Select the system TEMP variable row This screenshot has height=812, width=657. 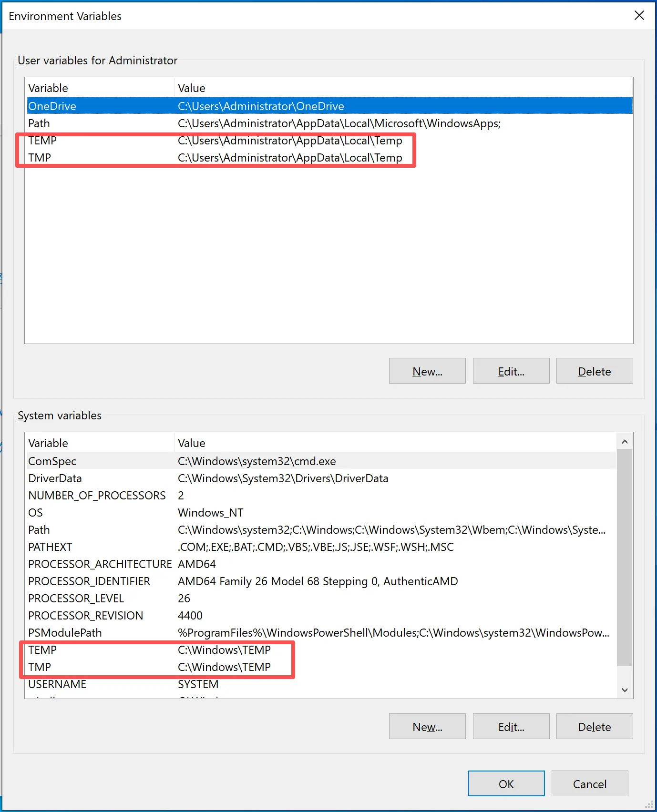pyautogui.click(x=42, y=650)
